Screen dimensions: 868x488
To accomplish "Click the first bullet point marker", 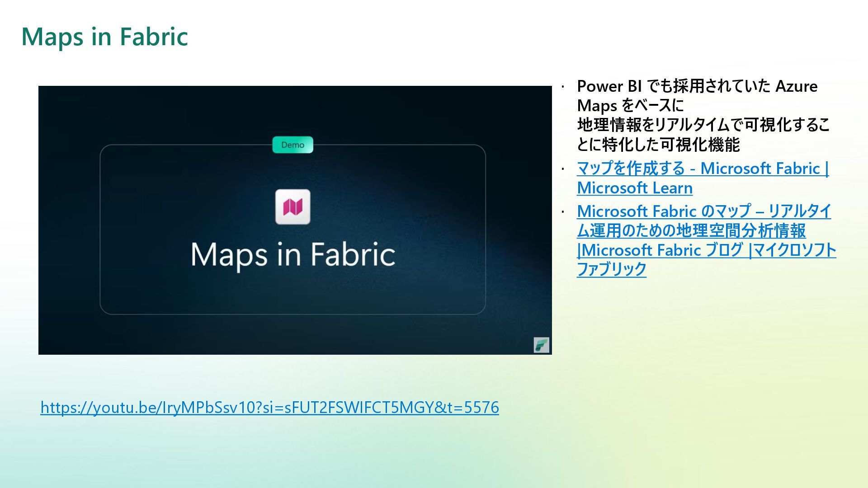I will tap(563, 87).
